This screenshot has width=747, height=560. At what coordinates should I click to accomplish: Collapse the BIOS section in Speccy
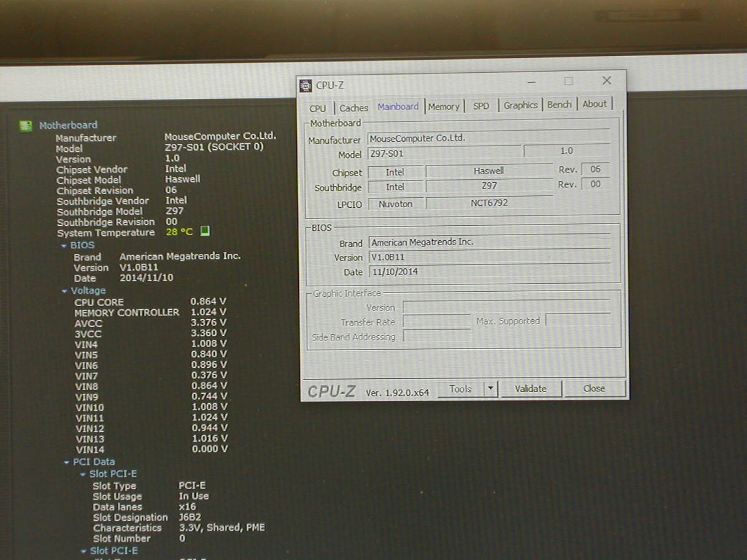pos(64,246)
